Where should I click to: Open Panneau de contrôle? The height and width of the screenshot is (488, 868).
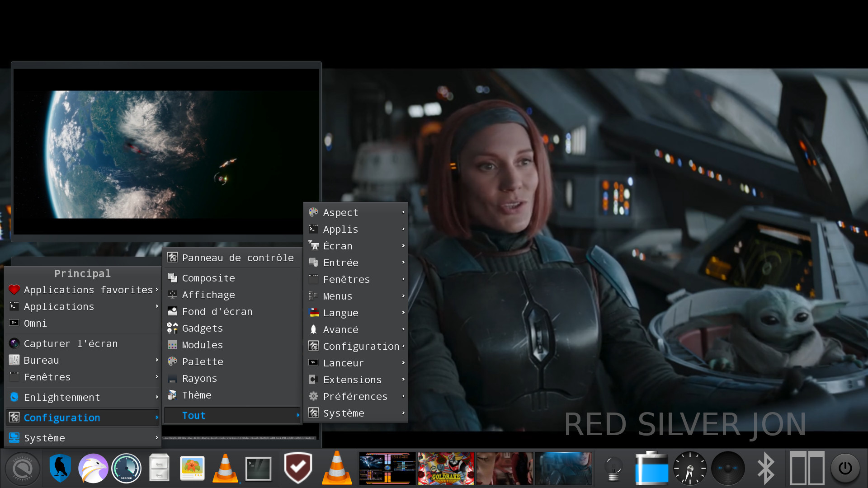(232, 258)
